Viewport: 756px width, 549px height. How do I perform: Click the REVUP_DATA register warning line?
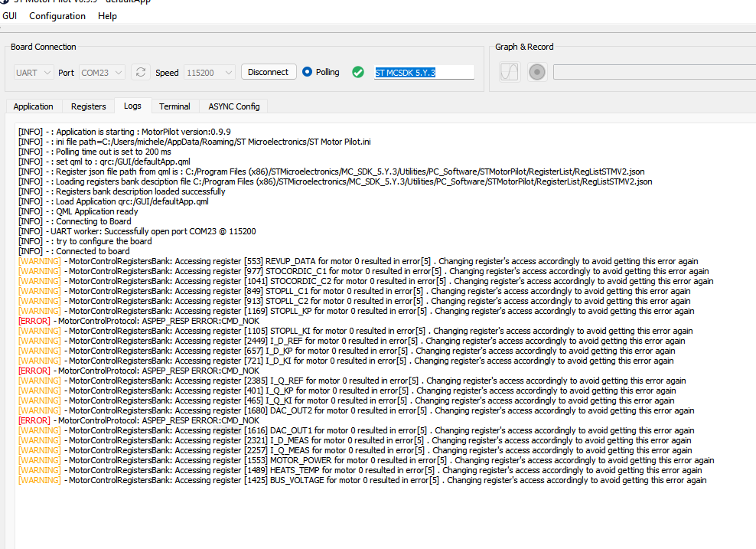358,261
